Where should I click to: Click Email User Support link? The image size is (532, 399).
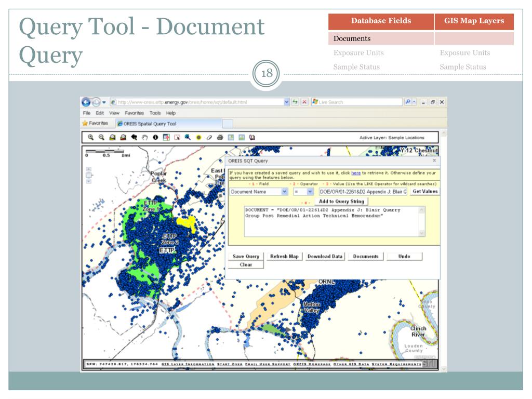[268, 364]
